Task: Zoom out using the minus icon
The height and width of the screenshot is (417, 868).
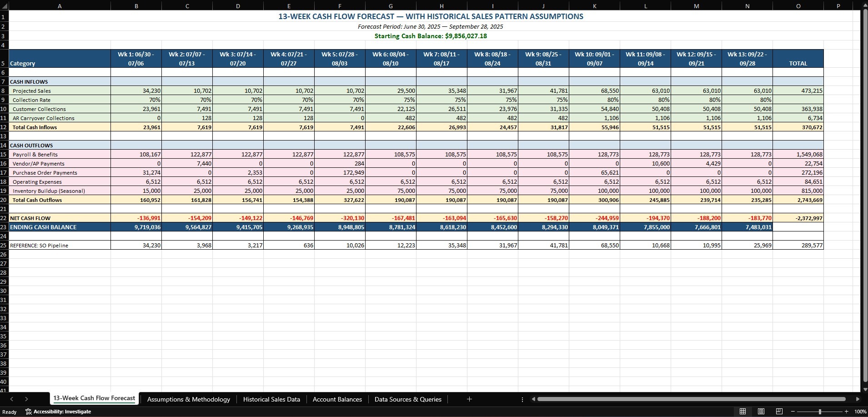Action: coord(793,412)
